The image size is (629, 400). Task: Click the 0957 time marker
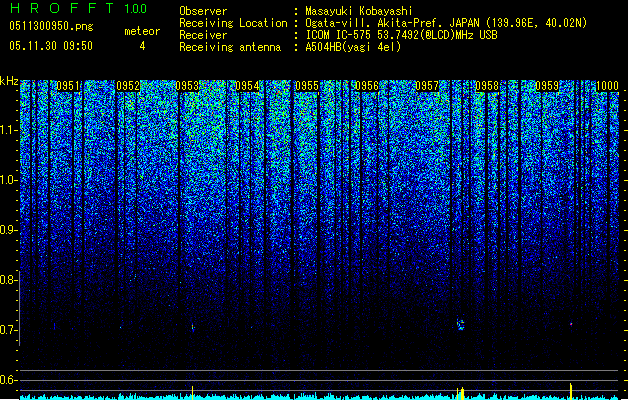pos(427,86)
